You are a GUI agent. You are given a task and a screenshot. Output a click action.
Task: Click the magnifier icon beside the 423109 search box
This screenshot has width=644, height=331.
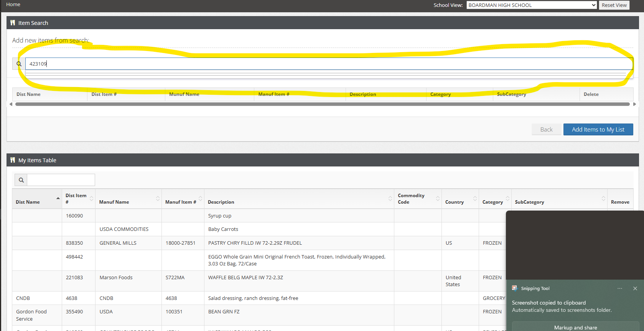click(x=19, y=64)
